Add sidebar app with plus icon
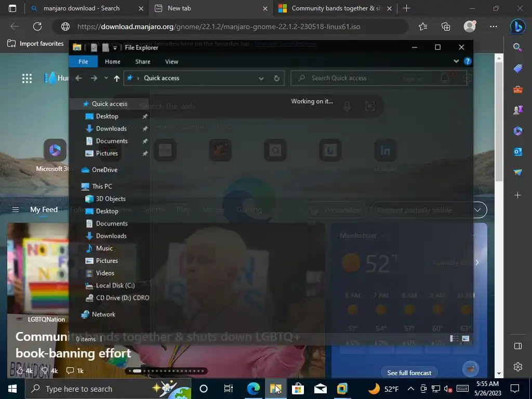 518,195
